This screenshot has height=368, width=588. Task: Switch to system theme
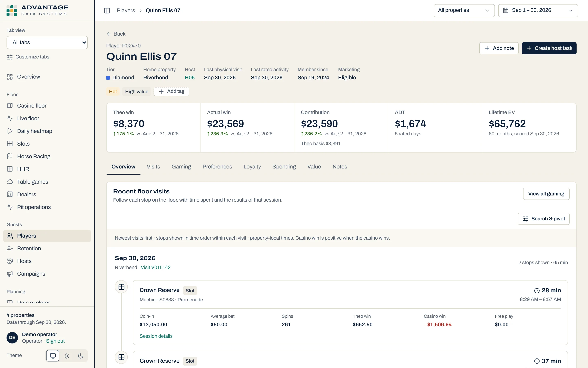(53, 356)
